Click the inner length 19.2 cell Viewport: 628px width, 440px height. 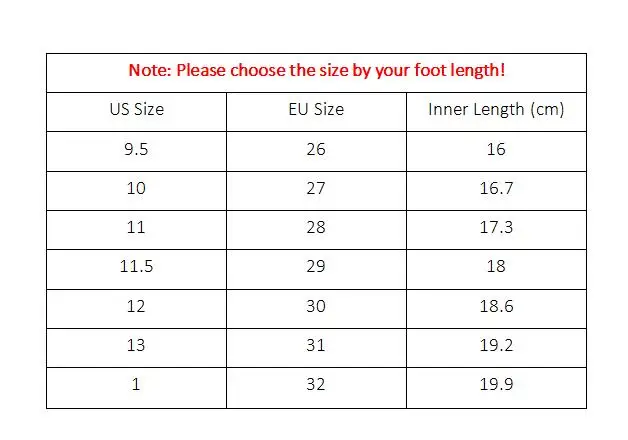[496, 345]
